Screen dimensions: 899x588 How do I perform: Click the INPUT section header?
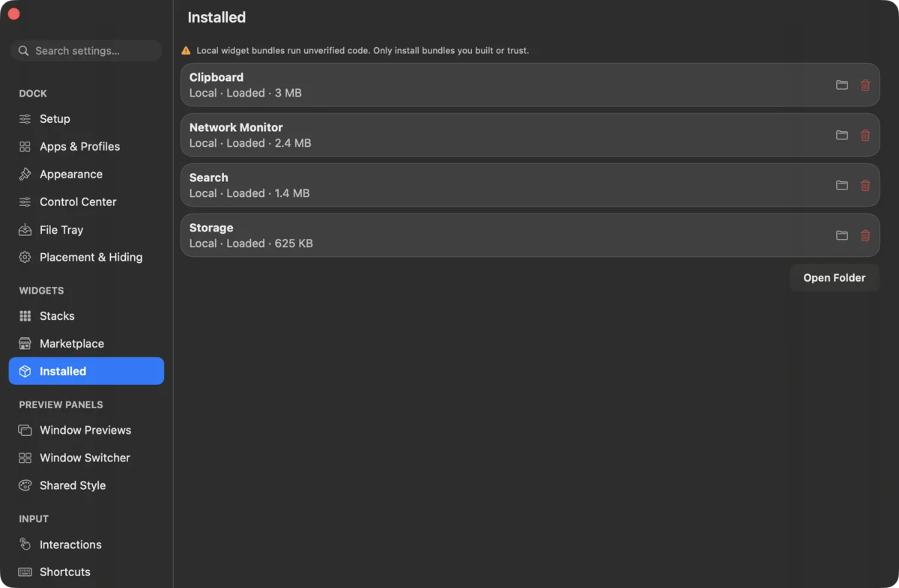tap(34, 519)
